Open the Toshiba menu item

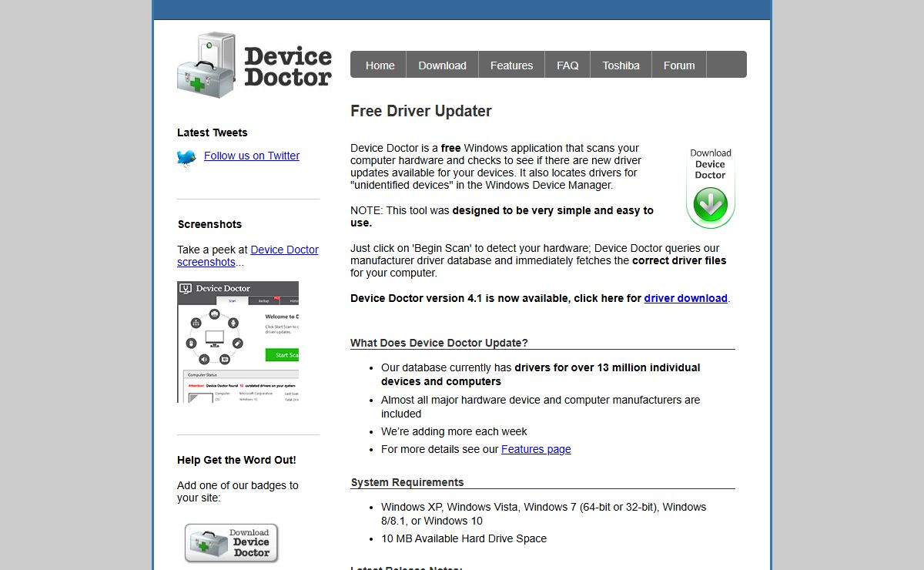point(621,65)
